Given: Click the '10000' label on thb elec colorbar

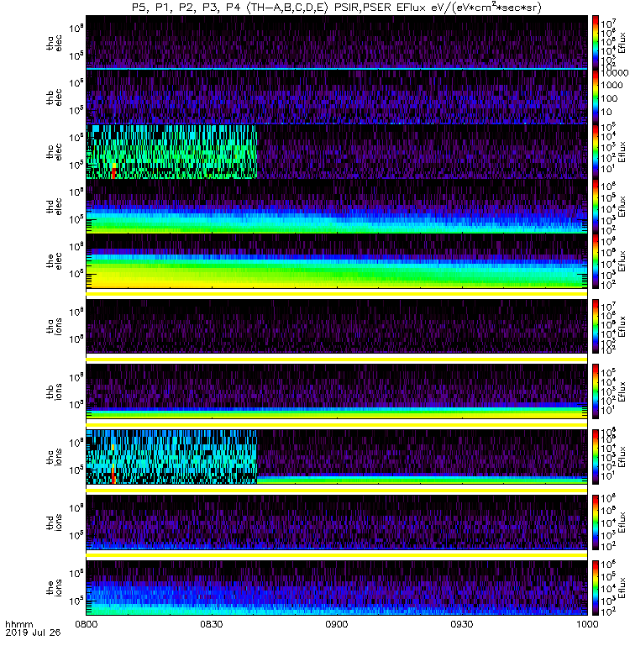Looking at the screenshot, I should (x=614, y=73).
